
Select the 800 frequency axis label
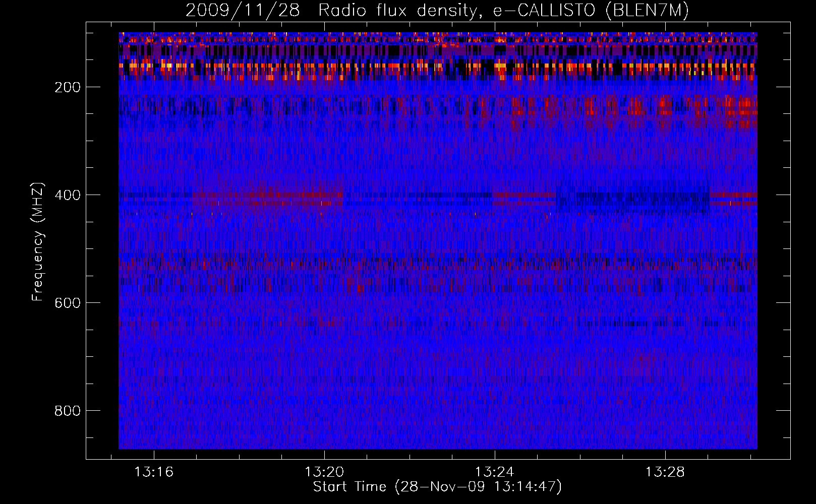pyautogui.click(x=68, y=411)
